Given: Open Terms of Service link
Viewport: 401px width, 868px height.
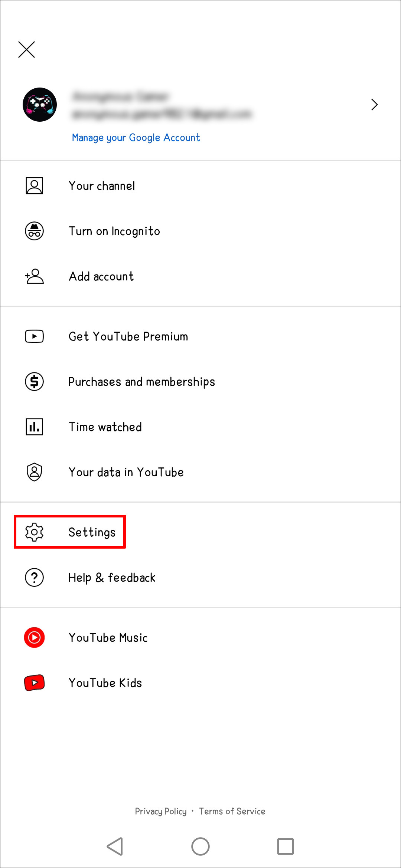Looking at the screenshot, I should [x=232, y=811].
